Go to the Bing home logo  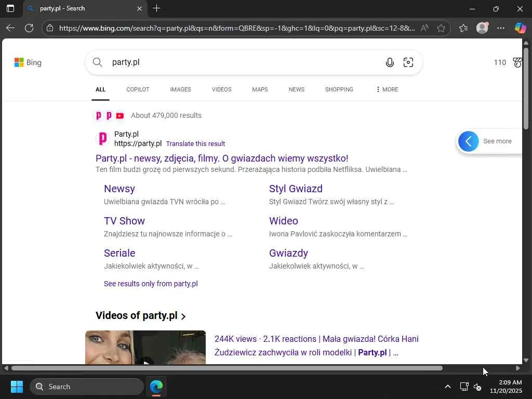click(28, 62)
